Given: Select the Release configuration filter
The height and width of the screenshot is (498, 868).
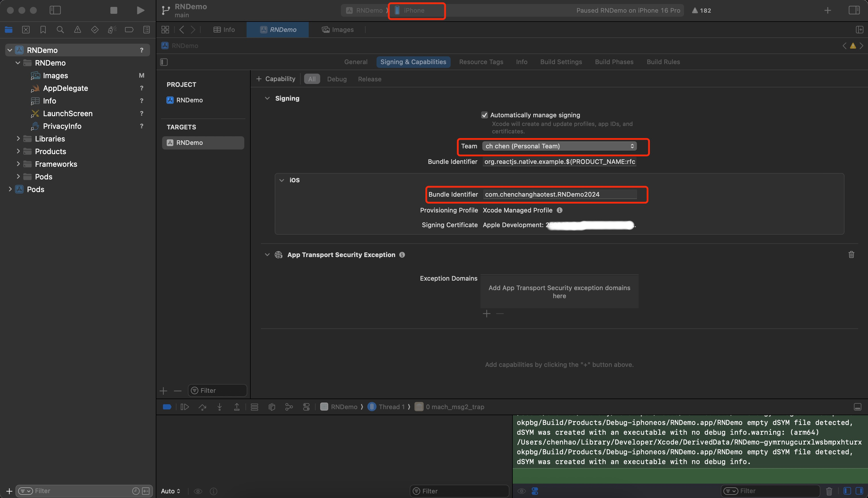Looking at the screenshot, I should click(x=369, y=79).
